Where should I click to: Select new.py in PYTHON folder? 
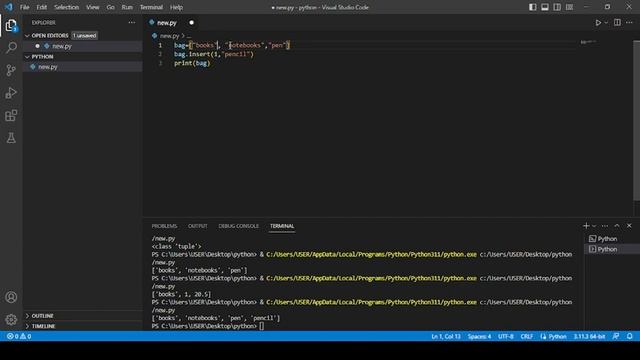pos(82,67)
